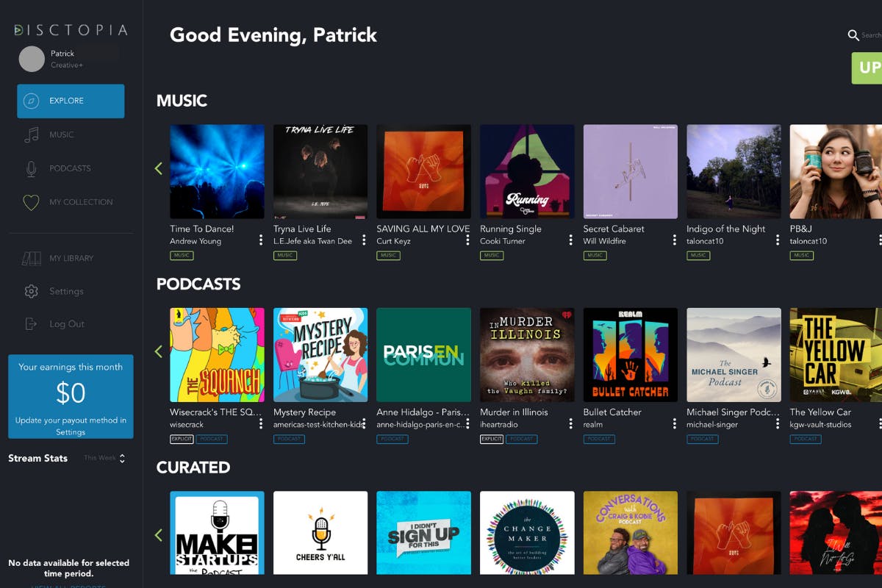
Task: Open options menu for SAVING ALL MY LOVE
Action: [467, 240]
